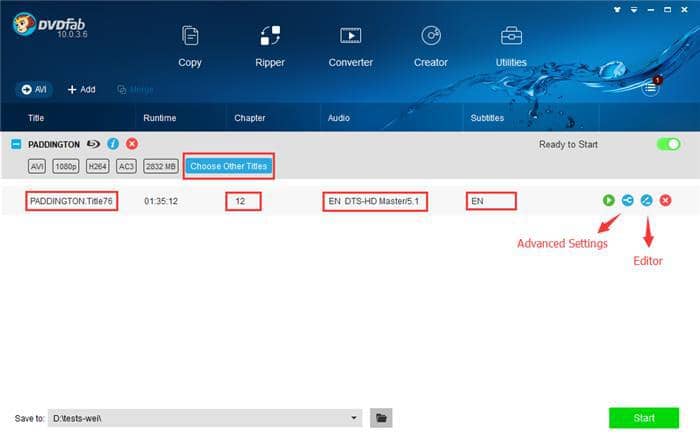Click the AC3 audio badge
The image size is (700, 436).
coord(126,166)
